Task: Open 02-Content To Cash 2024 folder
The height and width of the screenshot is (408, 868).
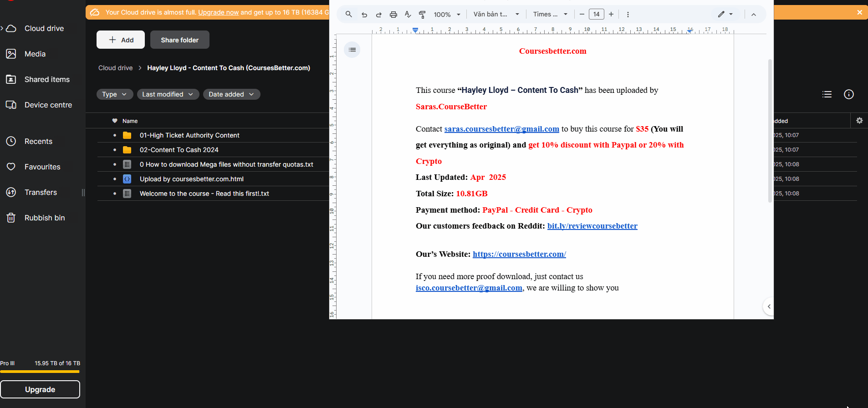Action: (179, 150)
